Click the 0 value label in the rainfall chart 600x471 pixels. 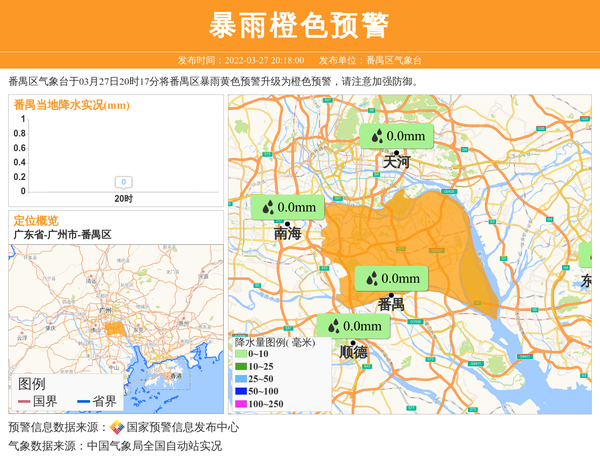point(123,182)
